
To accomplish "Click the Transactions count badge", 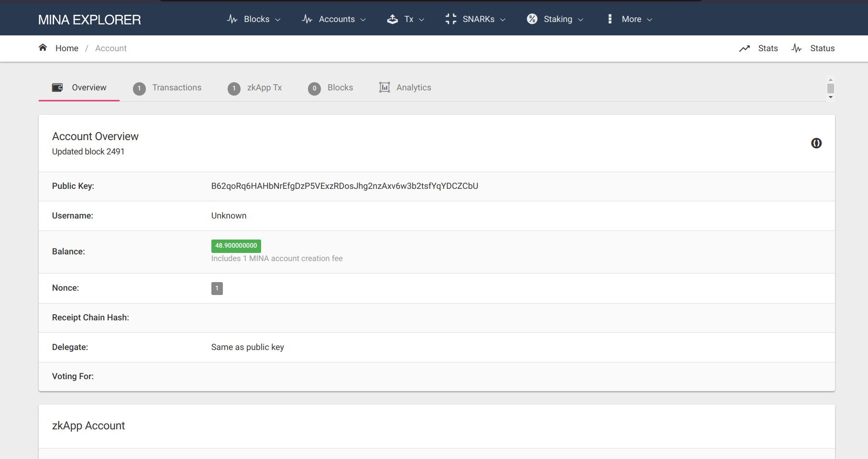I will pos(139,88).
